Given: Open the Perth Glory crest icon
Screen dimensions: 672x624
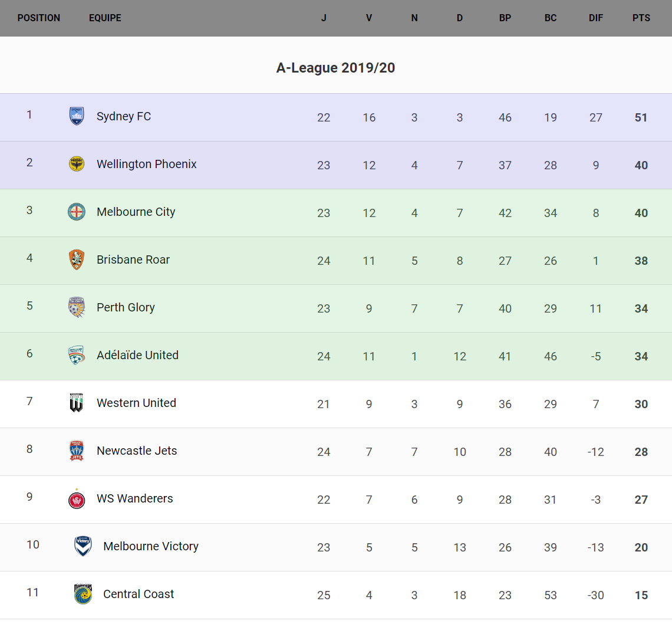Looking at the screenshot, I should tap(77, 307).
